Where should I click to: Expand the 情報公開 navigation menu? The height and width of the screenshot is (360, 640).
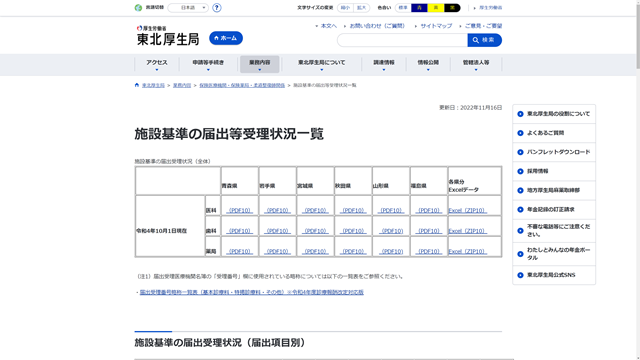point(428,64)
